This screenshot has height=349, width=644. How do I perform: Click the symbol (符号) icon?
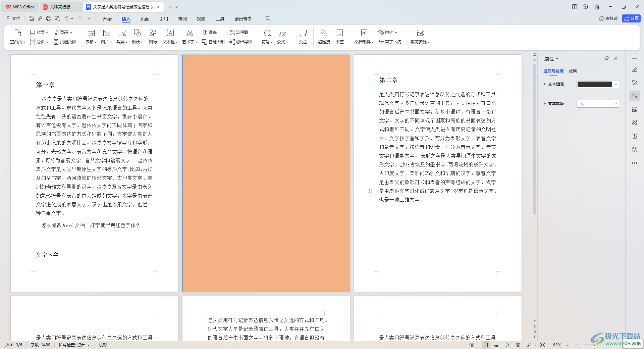tap(267, 33)
